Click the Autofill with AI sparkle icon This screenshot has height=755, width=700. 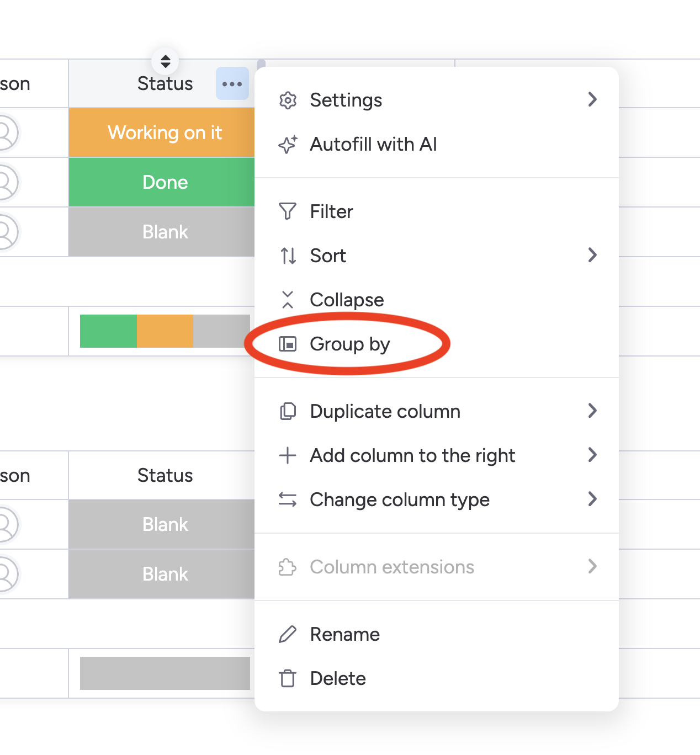click(x=288, y=145)
